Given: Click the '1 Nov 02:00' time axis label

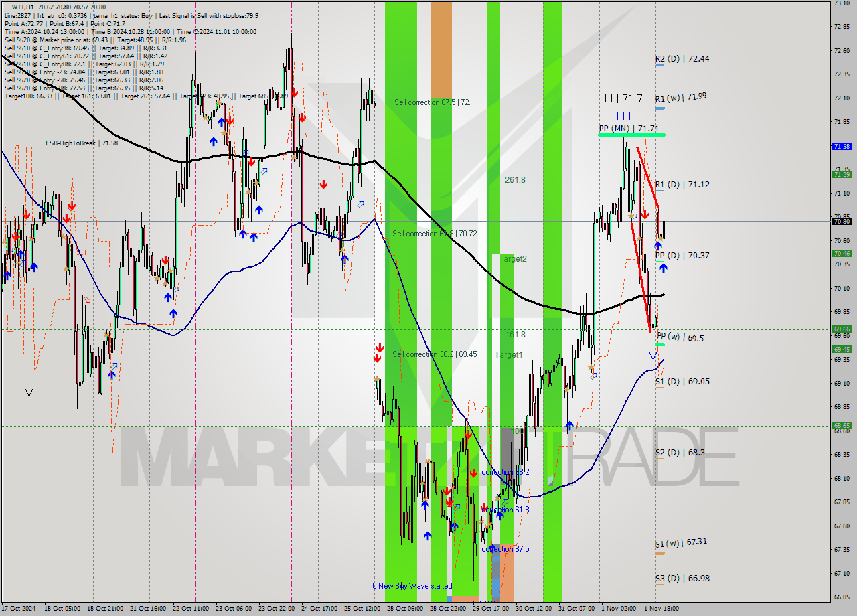Looking at the screenshot, I should pyautogui.click(x=618, y=609).
